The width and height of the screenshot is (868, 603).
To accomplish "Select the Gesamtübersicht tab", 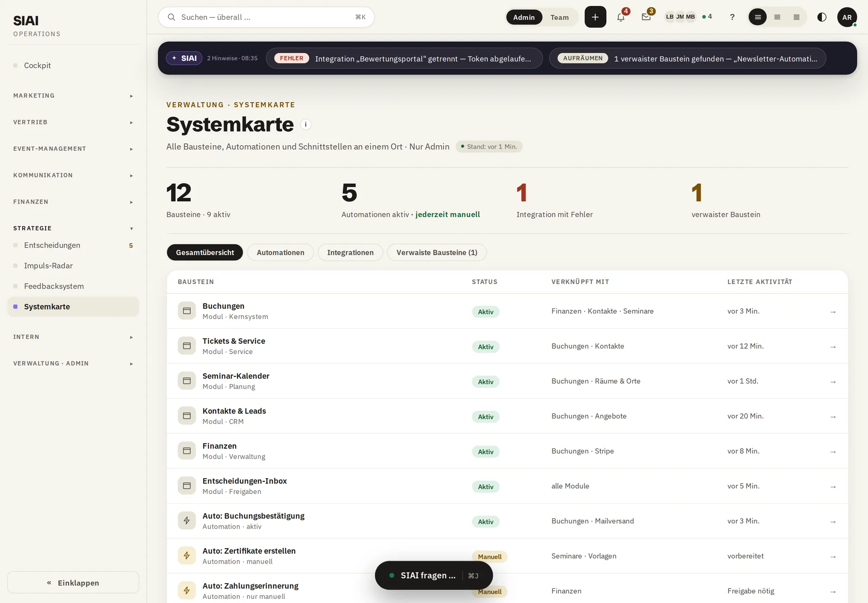I will coord(205,252).
